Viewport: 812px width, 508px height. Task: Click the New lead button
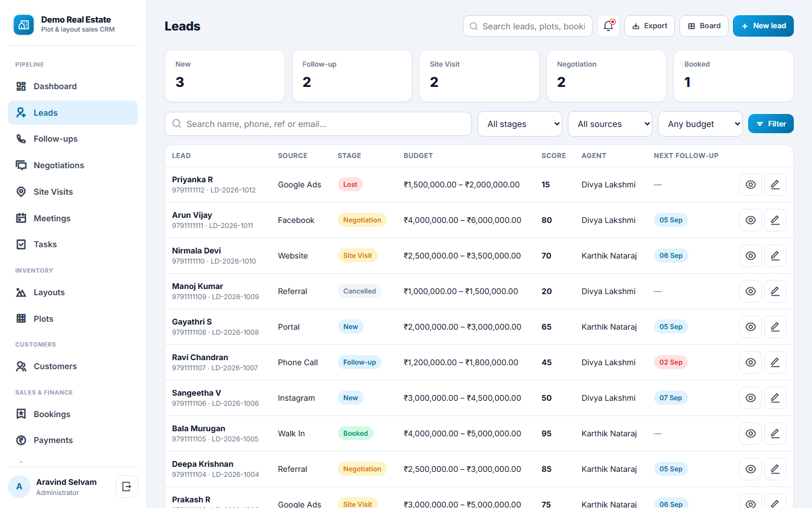click(763, 26)
